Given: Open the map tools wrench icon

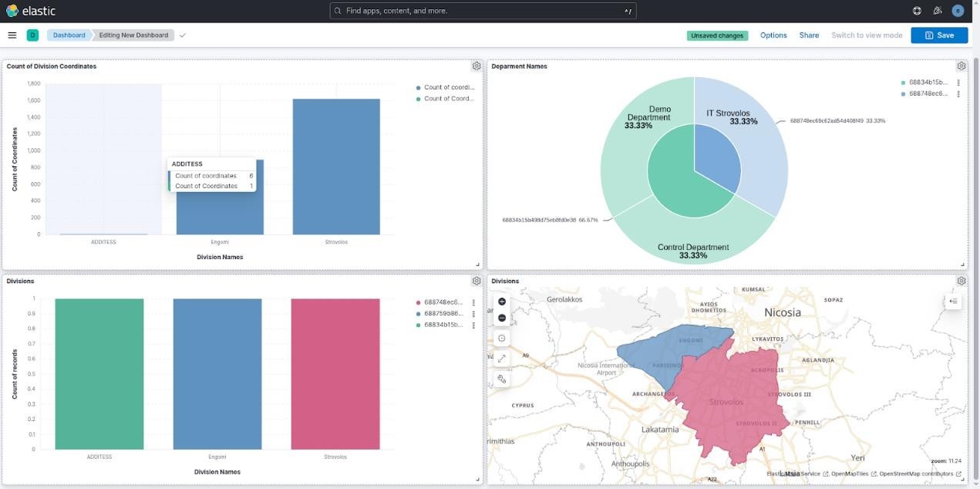Looking at the screenshot, I should coord(502,379).
